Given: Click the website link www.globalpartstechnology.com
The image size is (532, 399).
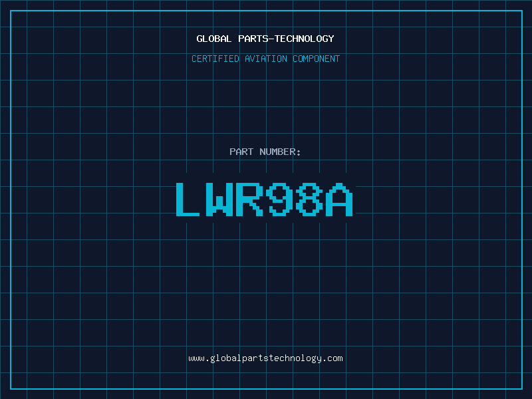Looking at the screenshot, I should tap(265, 358).
